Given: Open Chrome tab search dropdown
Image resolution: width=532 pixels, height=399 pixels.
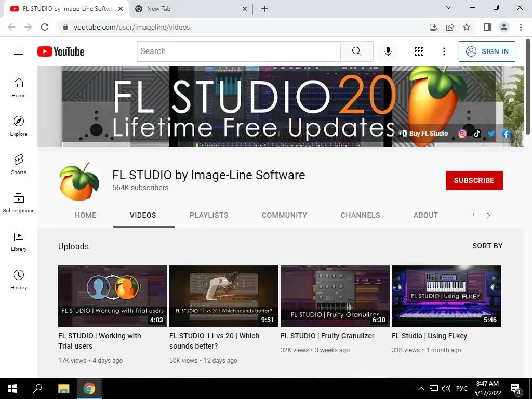Looking at the screenshot, I should tap(448, 7).
